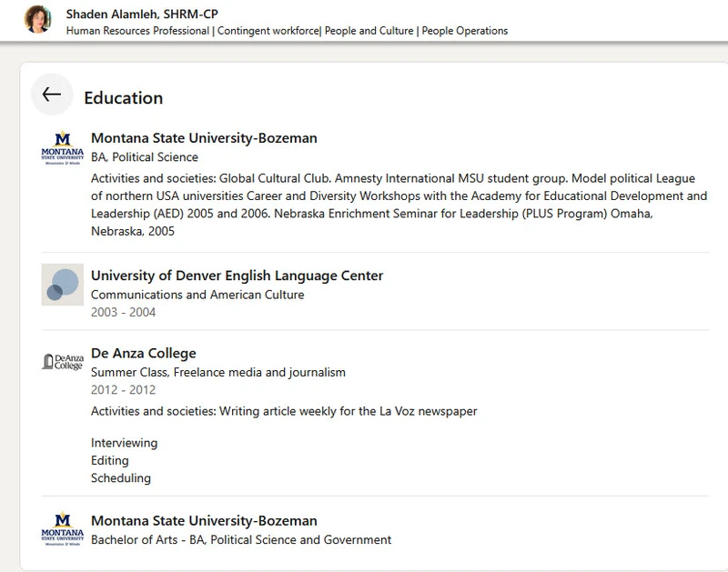This screenshot has width=728, height=572.
Task: Click the La Voz newspaper activities line
Action: (x=284, y=411)
